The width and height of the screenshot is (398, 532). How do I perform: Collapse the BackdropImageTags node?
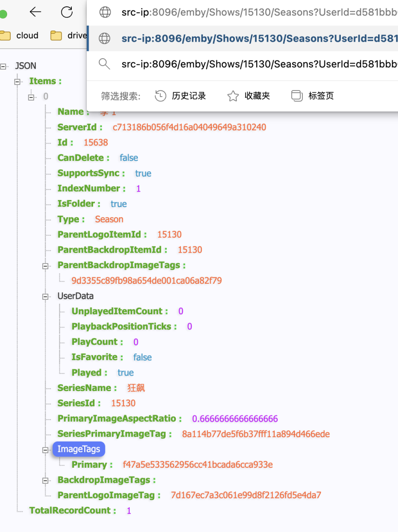click(x=45, y=480)
